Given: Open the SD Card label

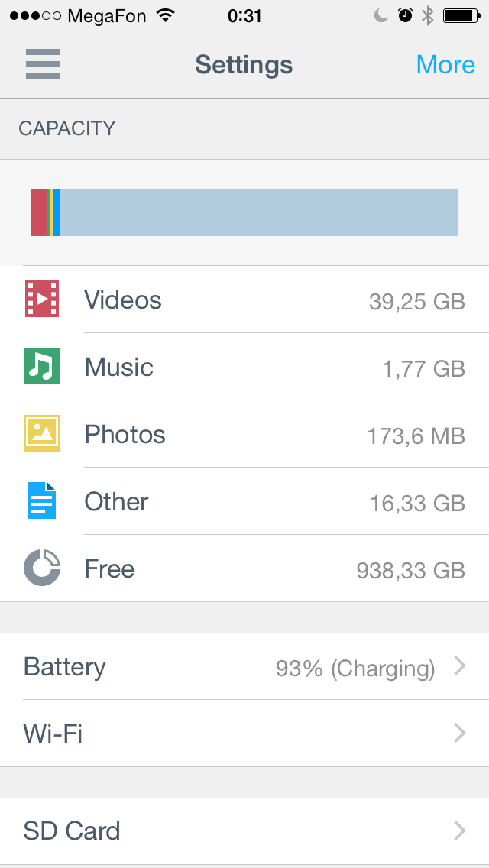Looking at the screenshot, I should (x=72, y=831).
